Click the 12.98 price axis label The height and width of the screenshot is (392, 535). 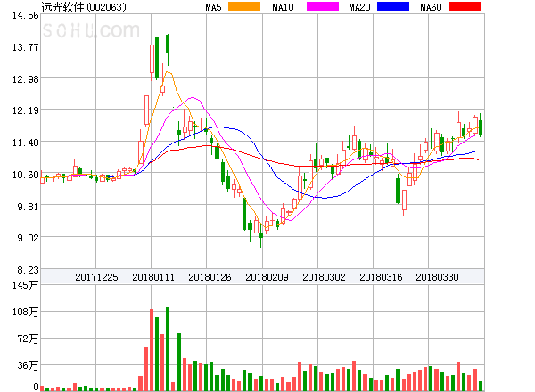click(x=25, y=79)
